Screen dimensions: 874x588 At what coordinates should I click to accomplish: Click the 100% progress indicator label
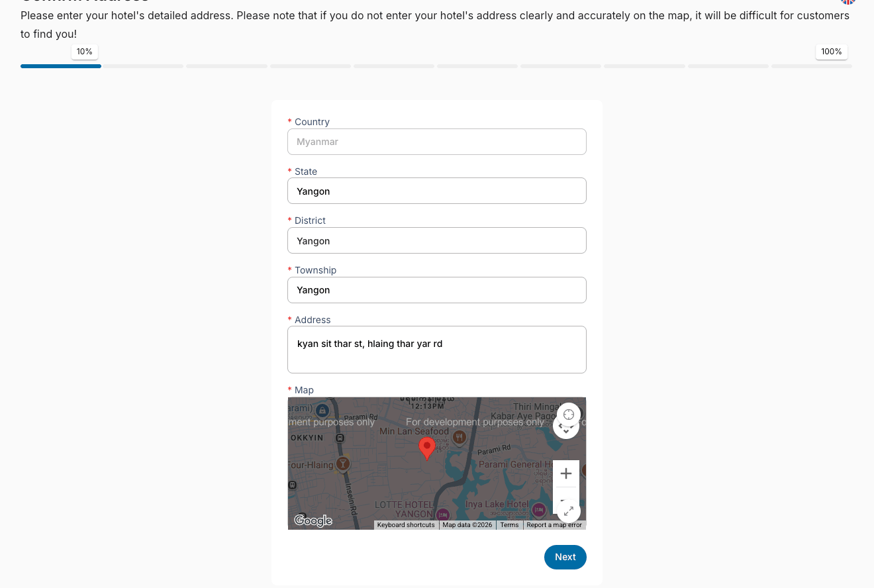[832, 52]
